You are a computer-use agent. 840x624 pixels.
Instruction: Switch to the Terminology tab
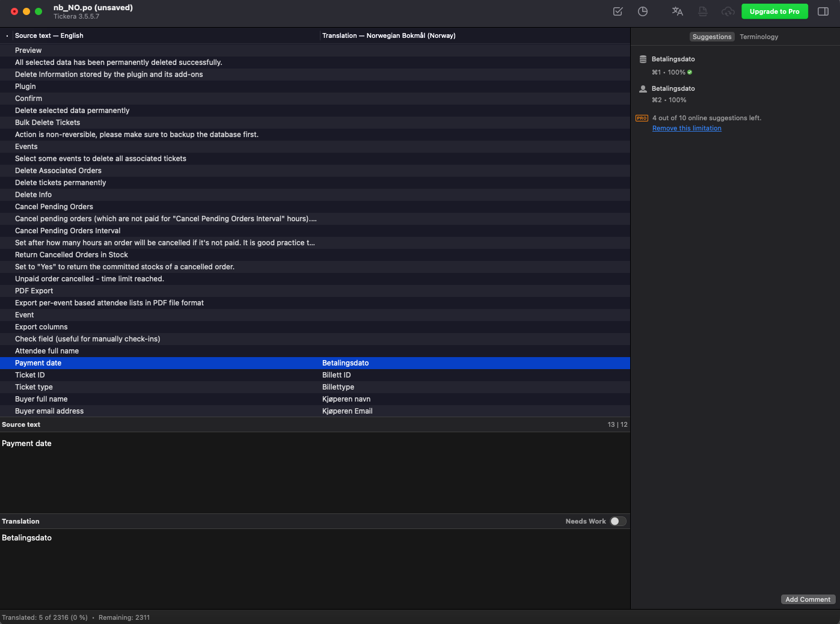[x=758, y=37]
